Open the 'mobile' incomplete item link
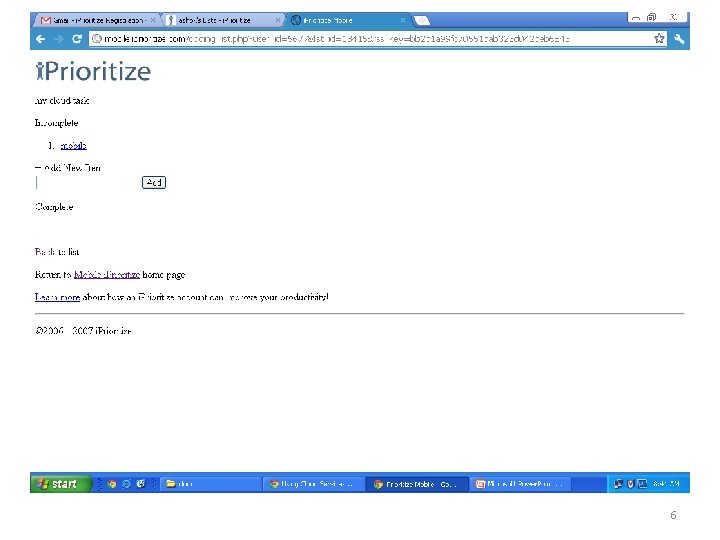The height and width of the screenshot is (540, 720). (73, 146)
